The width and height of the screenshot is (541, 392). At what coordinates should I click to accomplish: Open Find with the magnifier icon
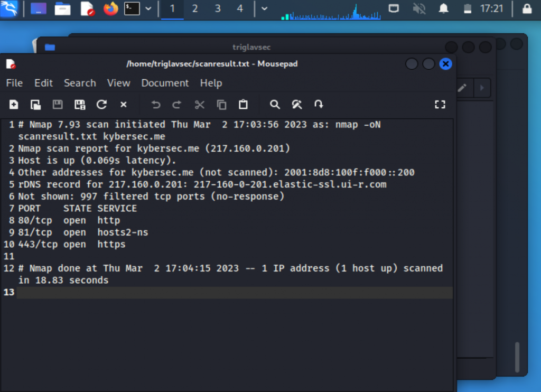tap(275, 105)
